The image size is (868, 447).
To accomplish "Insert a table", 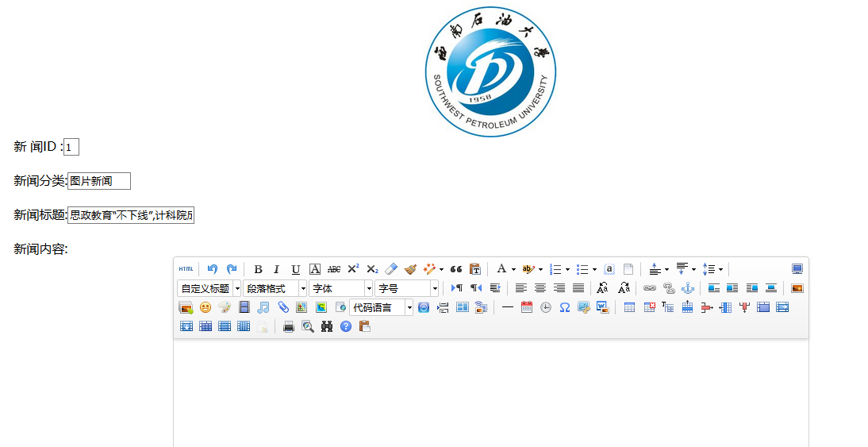I will (x=629, y=307).
